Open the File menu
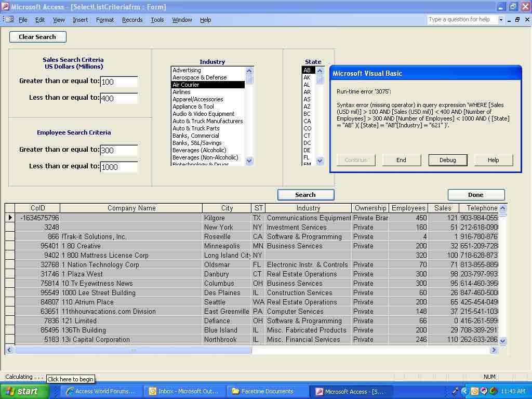This screenshot has width=532, height=399. tap(23, 20)
